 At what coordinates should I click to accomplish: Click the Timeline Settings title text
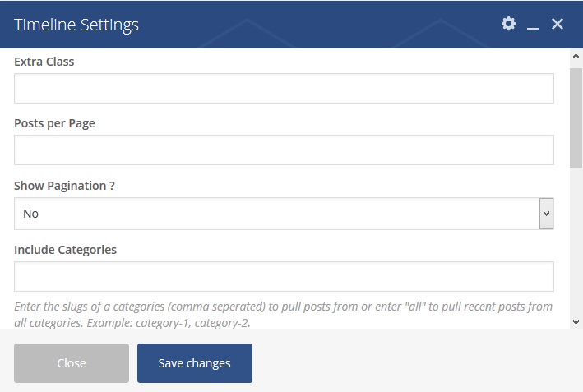click(x=76, y=25)
